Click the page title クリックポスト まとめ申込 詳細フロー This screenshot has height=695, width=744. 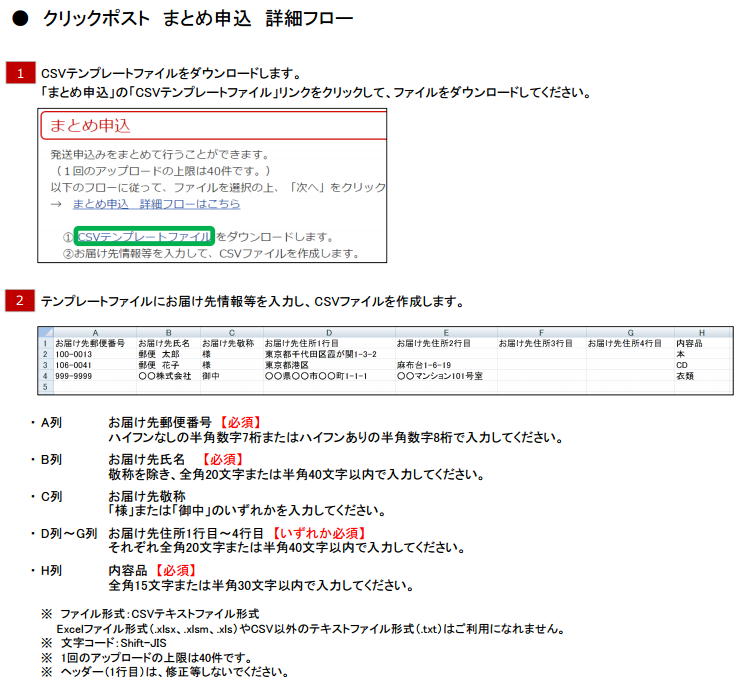point(198,19)
